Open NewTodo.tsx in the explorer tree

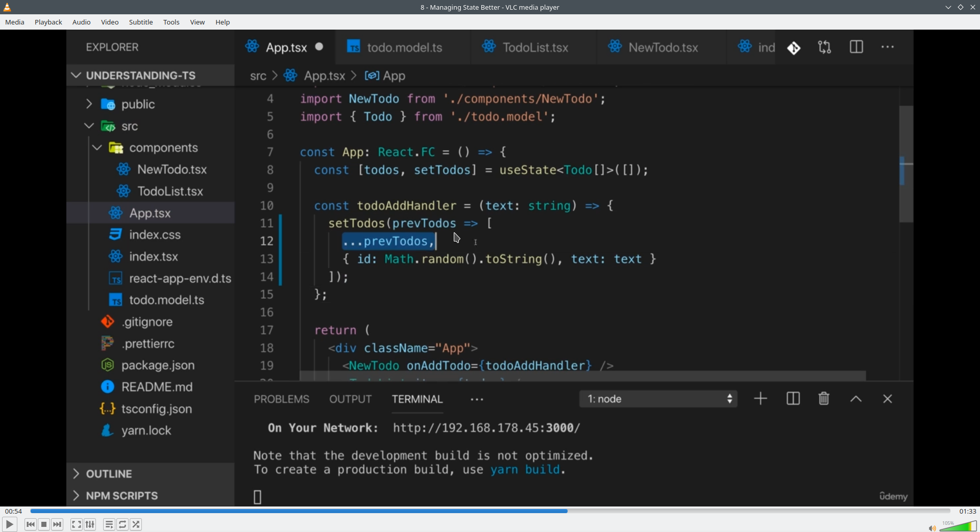(x=151, y=170)
